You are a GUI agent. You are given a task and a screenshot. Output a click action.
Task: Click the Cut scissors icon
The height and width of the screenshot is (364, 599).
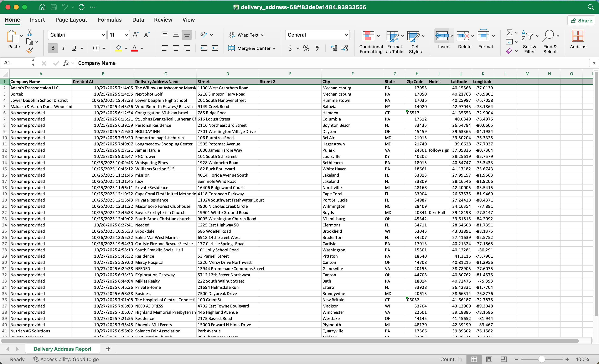click(x=29, y=33)
